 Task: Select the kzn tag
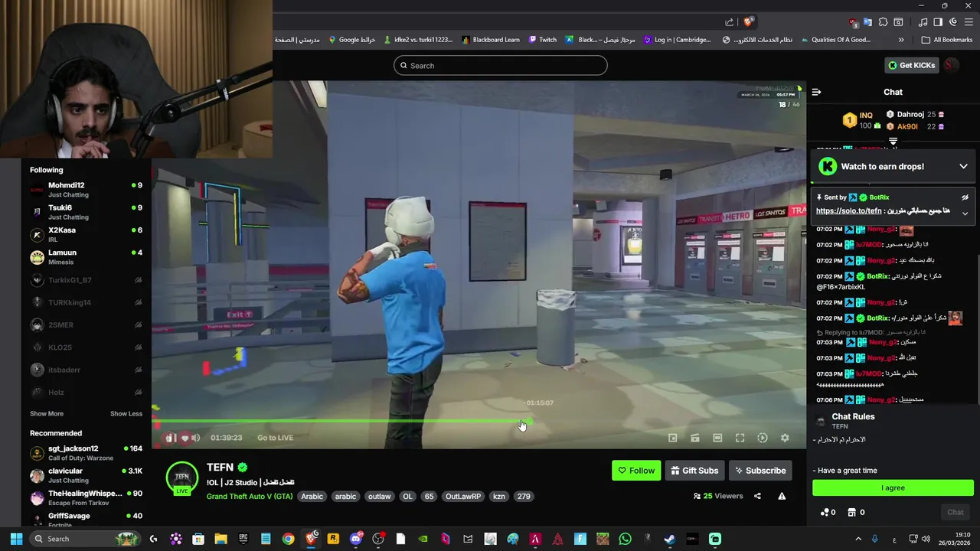pos(498,496)
